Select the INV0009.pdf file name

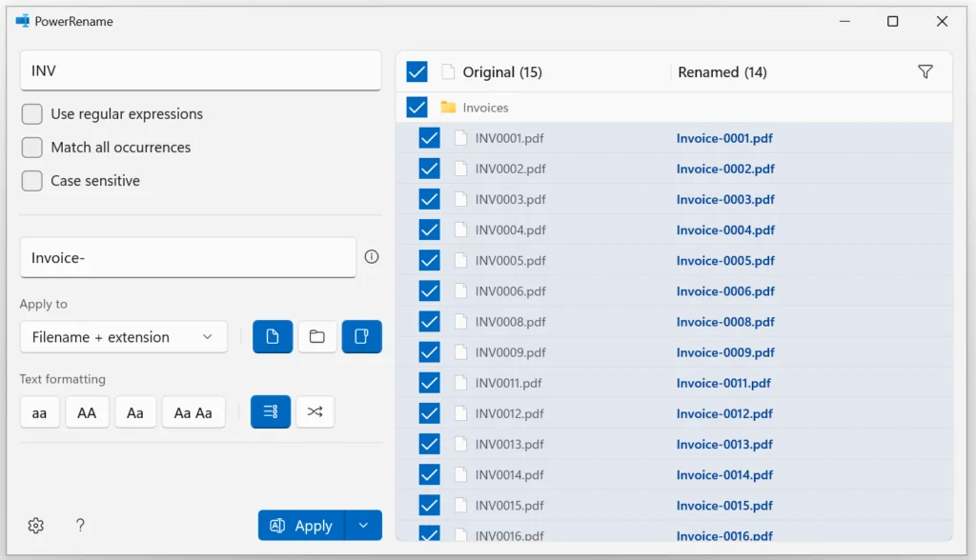(511, 352)
